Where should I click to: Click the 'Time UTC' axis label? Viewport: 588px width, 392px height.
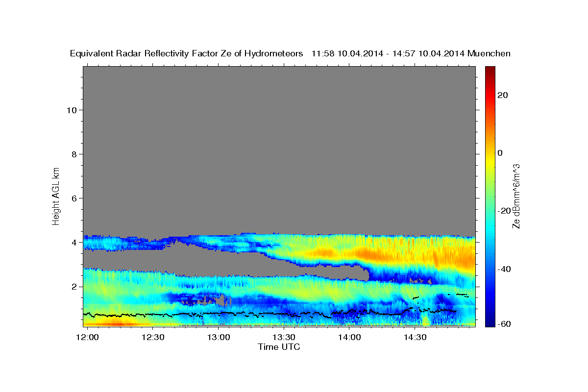coord(279,347)
